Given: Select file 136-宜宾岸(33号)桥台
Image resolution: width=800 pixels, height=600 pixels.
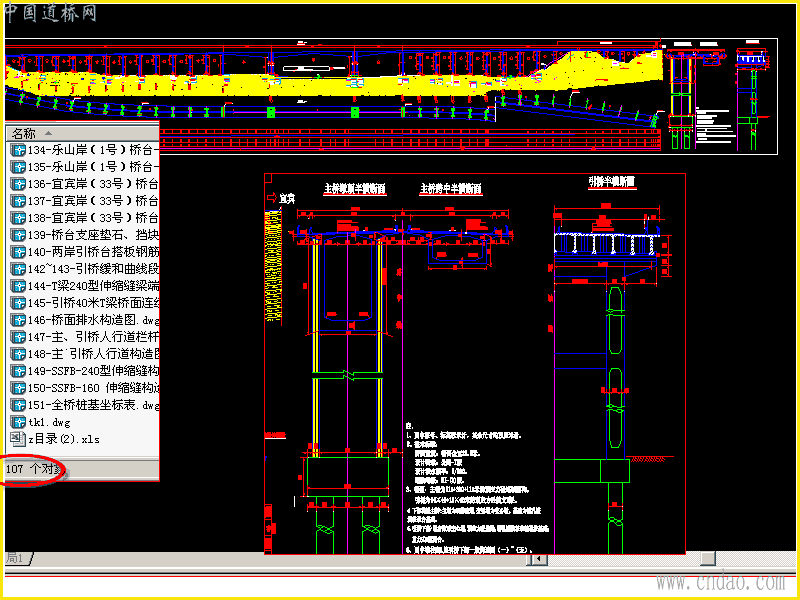Looking at the screenshot, I should [85, 184].
